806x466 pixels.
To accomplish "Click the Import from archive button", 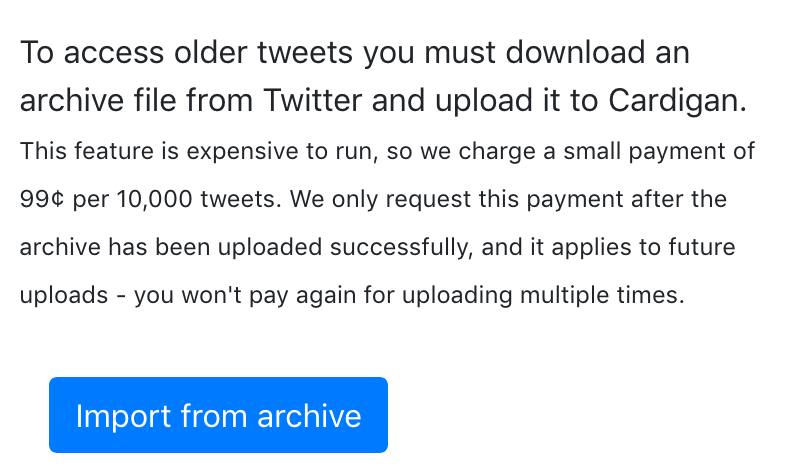I will pyautogui.click(x=218, y=415).
